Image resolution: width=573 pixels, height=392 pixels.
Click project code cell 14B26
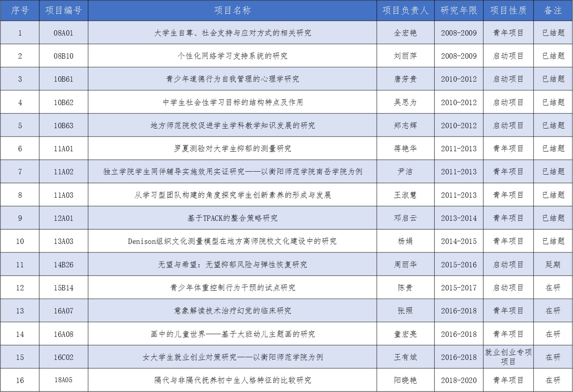pos(64,265)
